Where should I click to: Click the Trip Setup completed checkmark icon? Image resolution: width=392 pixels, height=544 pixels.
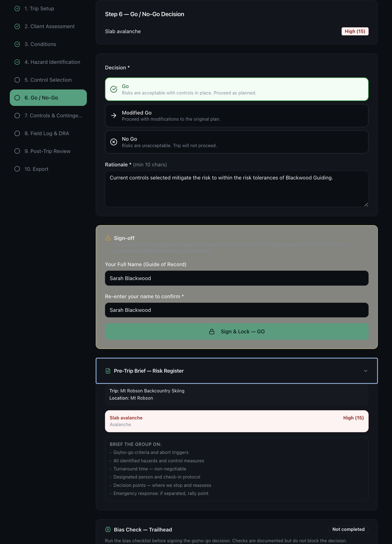tap(17, 9)
